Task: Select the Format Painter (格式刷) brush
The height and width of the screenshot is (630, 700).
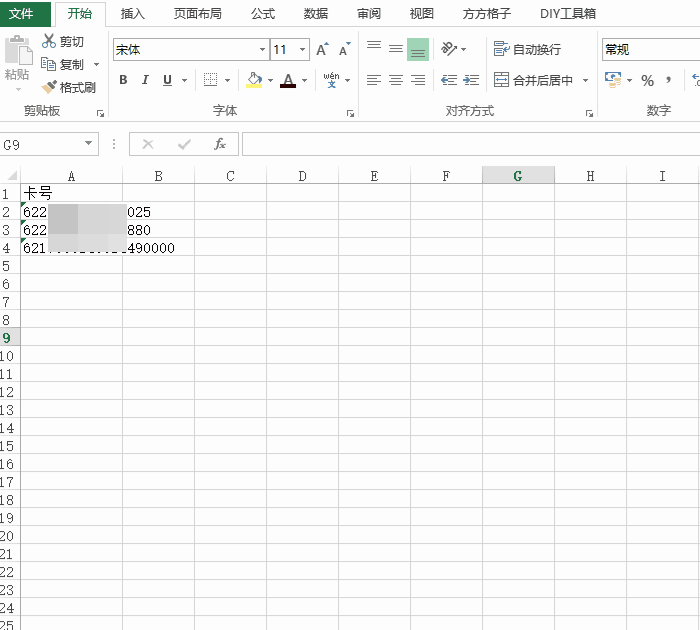Action: pyautogui.click(x=68, y=87)
